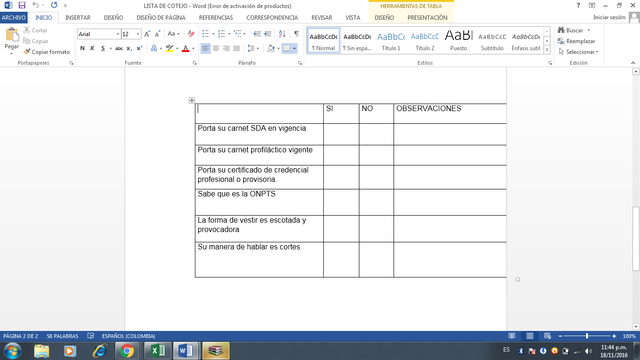
Task: Switch to read mode view icon
Action: 512,336
